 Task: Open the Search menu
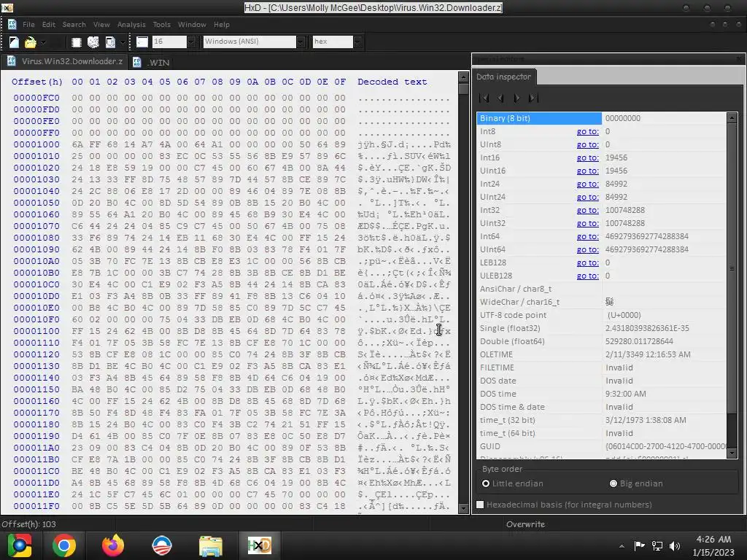tap(74, 24)
